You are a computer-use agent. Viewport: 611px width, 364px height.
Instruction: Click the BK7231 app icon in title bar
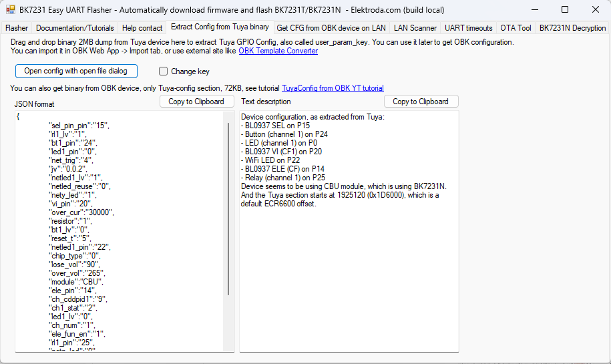click(x=11, y=10)
